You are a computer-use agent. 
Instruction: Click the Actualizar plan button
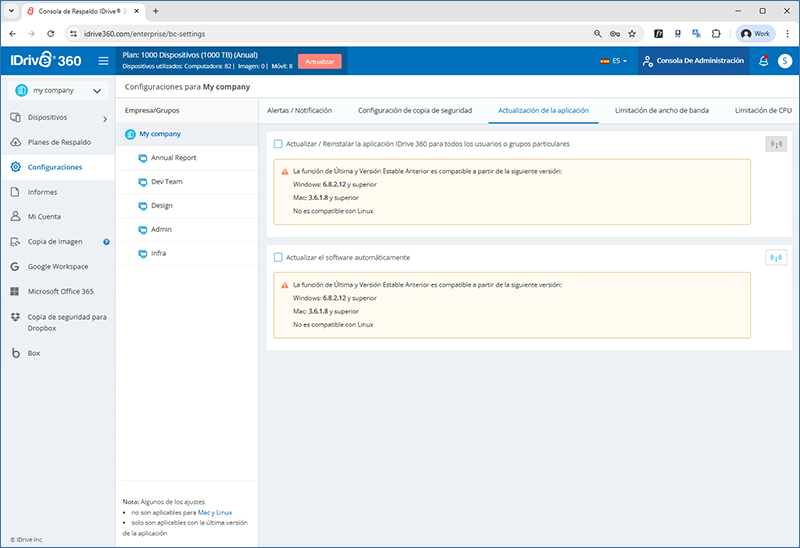[319, 61]
